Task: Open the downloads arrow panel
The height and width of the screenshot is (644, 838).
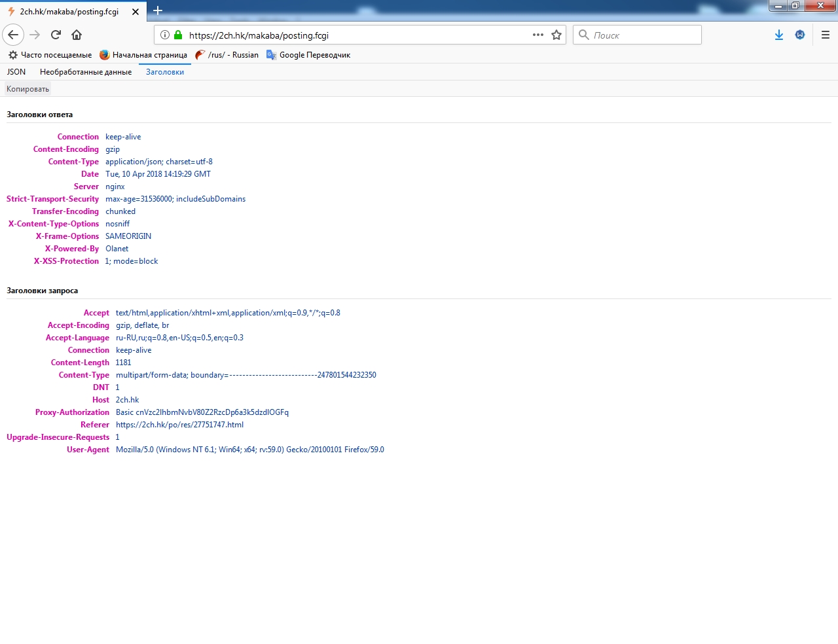Action: click(x=779, y=35)
